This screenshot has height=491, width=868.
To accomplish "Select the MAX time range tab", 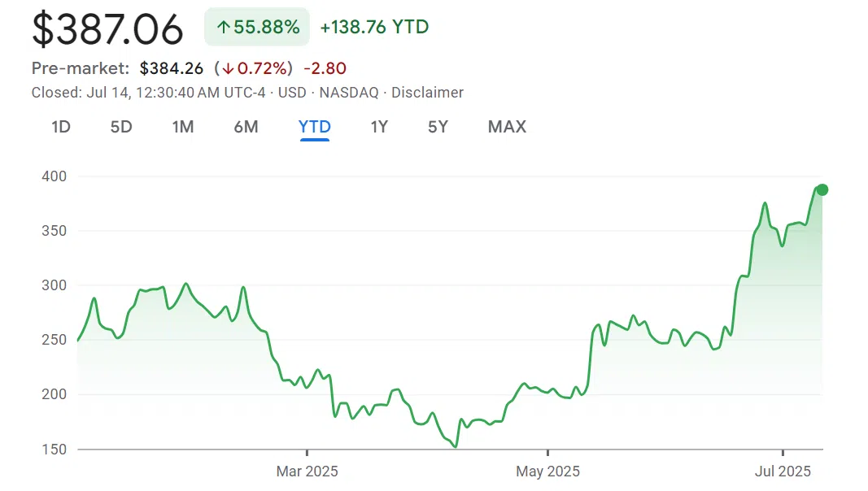I will 507,127.
